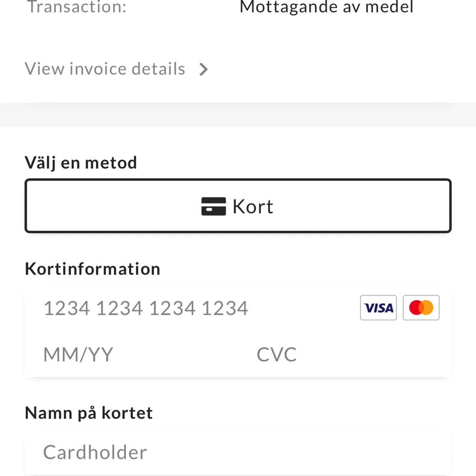This screenshot has height=476, width=476.
Task: Click the Mottagande av medel text
Action: (x=327, y=7)
